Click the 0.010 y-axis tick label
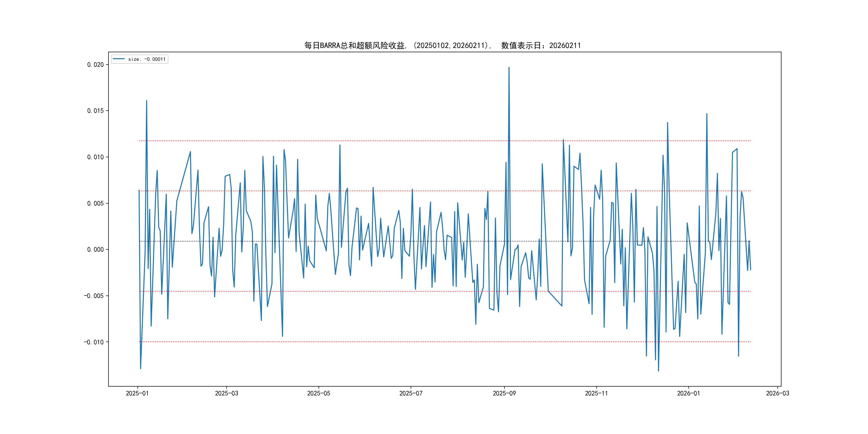 (x=95, y=157)
